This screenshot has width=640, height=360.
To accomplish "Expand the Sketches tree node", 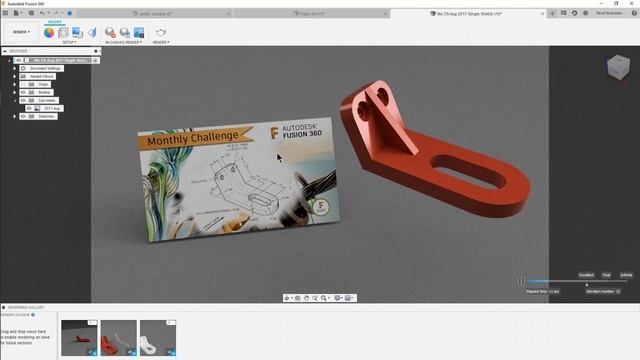I will click(15, 116).
